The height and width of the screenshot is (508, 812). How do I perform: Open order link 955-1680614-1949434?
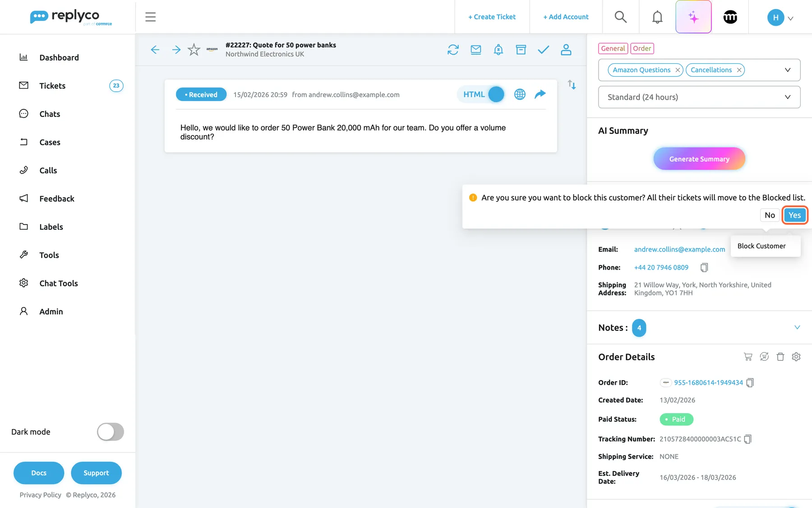tap(708, 382)
